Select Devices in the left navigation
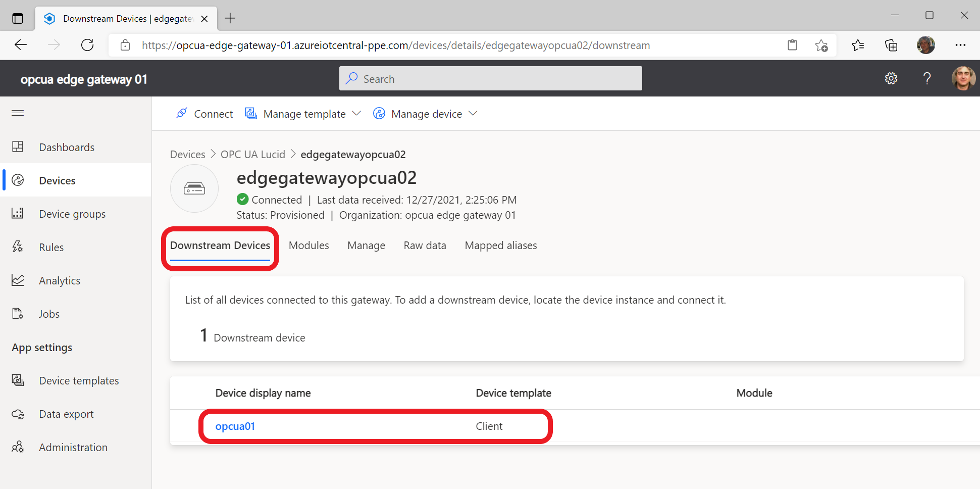980x489 pixels. coord(76,180)
